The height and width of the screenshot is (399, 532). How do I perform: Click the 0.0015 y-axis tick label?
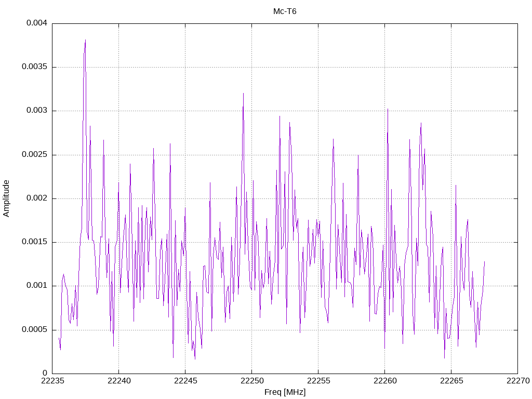[x=35, y=242]
